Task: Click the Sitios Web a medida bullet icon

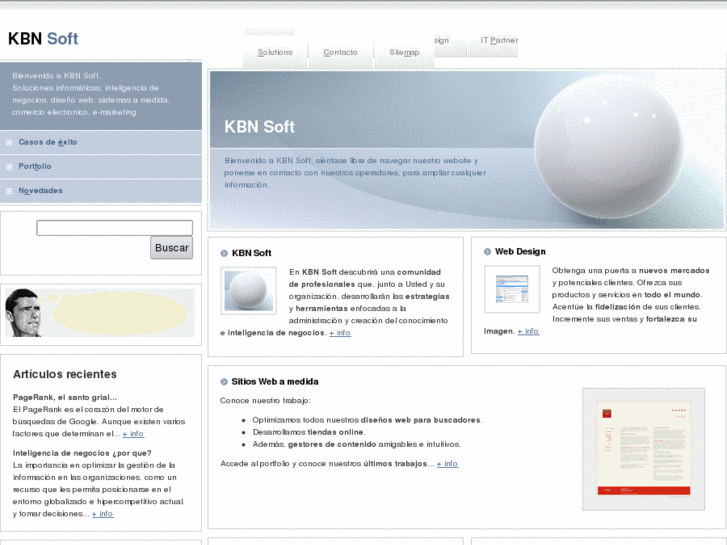Action: (224, 382)
